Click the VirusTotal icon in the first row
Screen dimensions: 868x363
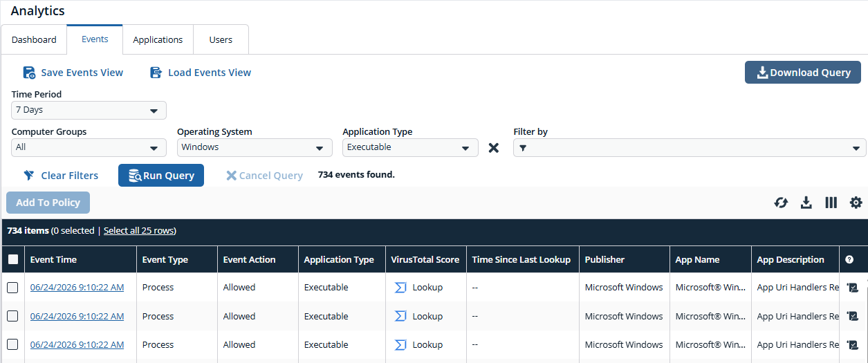[400, 287]
